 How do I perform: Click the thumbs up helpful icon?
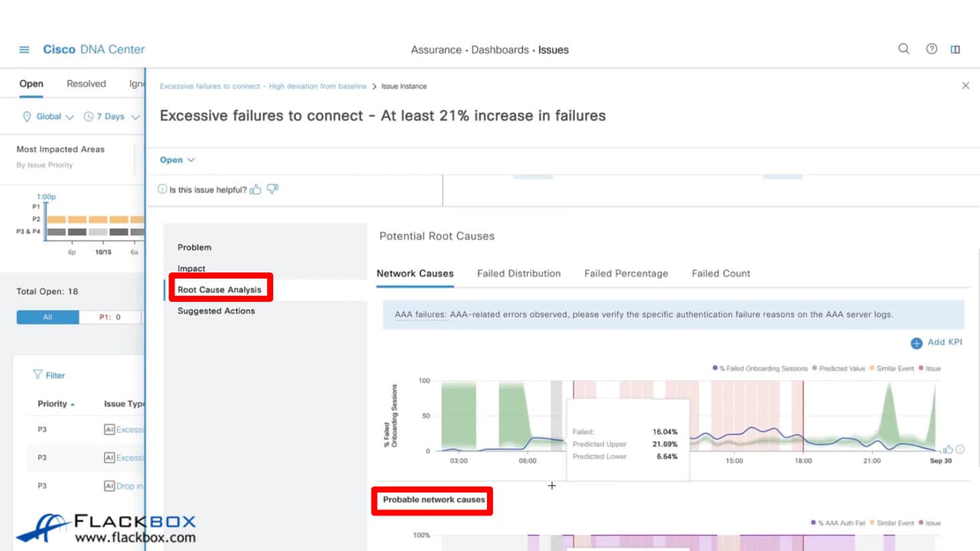pos(255,190)
